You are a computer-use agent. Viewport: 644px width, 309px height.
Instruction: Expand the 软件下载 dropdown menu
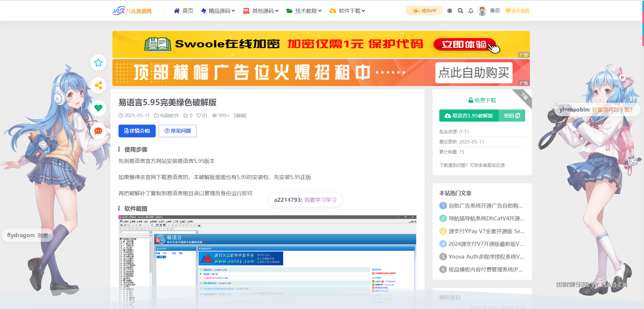(348, 11)
